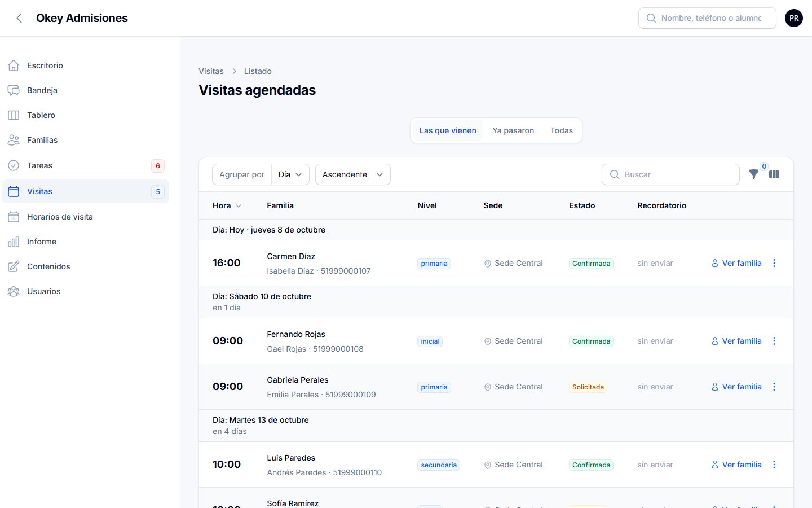Image resolution: width=812 pixels, height=508 pixels.
Task: Focus the Buscar table search field
Action: (x=670, y=174)
